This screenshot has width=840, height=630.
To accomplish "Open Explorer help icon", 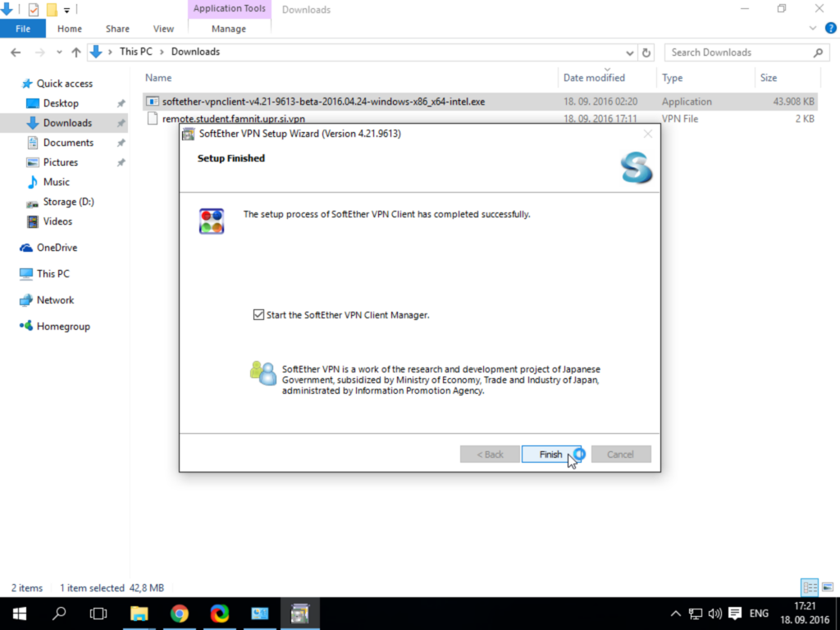I will pyautogui.click(x=830, y=29).
